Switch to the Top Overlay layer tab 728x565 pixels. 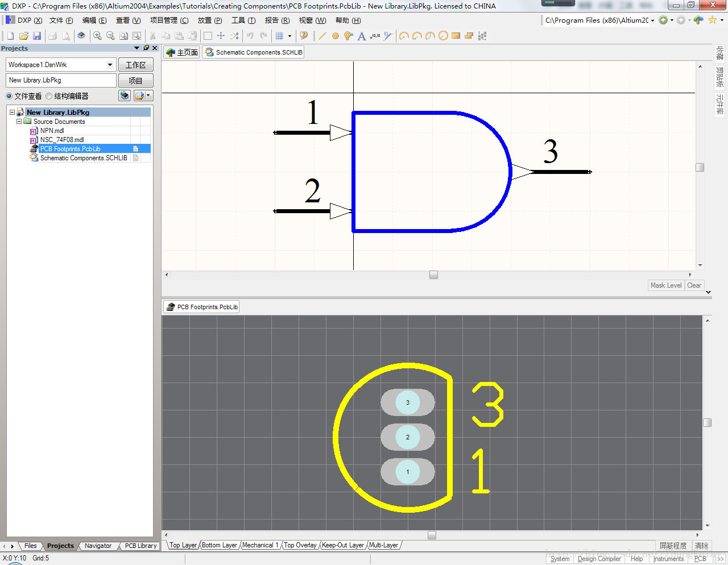click(x=300, y=545)
